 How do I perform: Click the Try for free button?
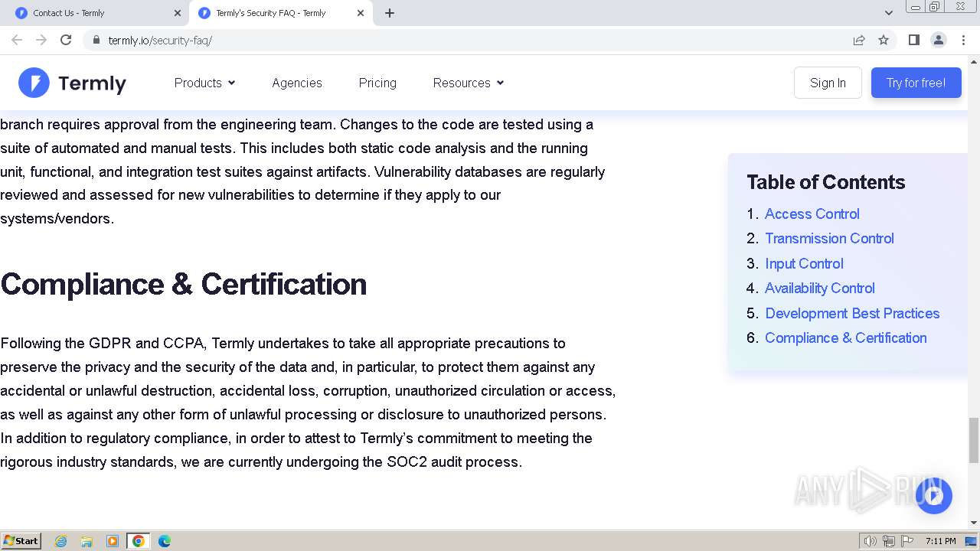tap(916, 83)
